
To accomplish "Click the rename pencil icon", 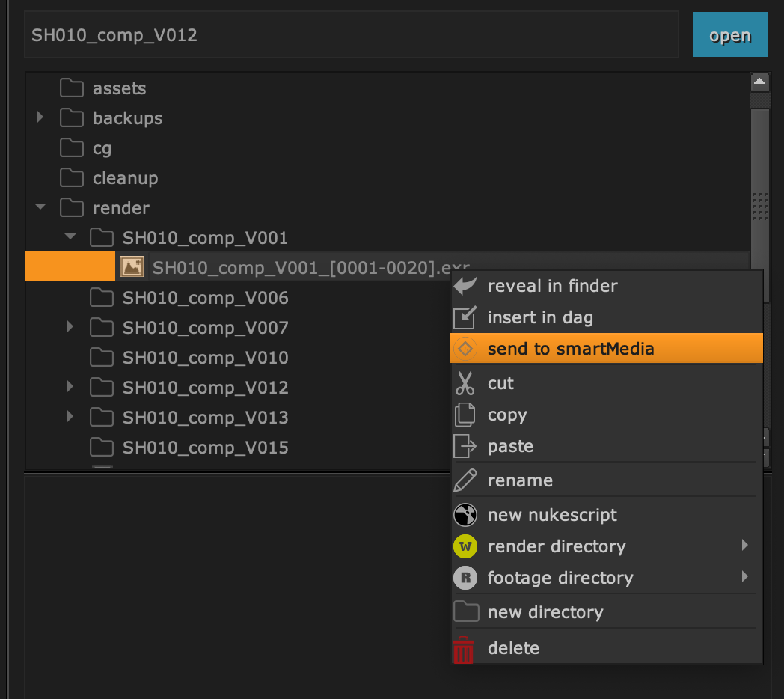I will [465, 480].
